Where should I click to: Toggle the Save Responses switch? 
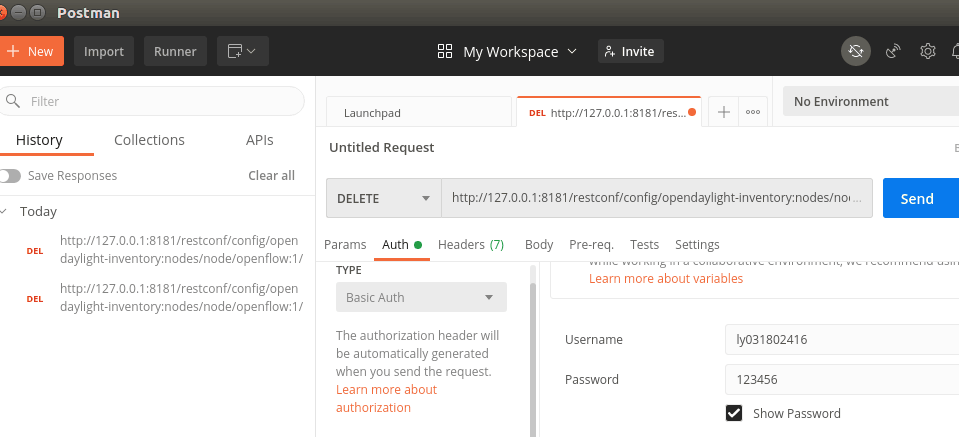point(11,176)
